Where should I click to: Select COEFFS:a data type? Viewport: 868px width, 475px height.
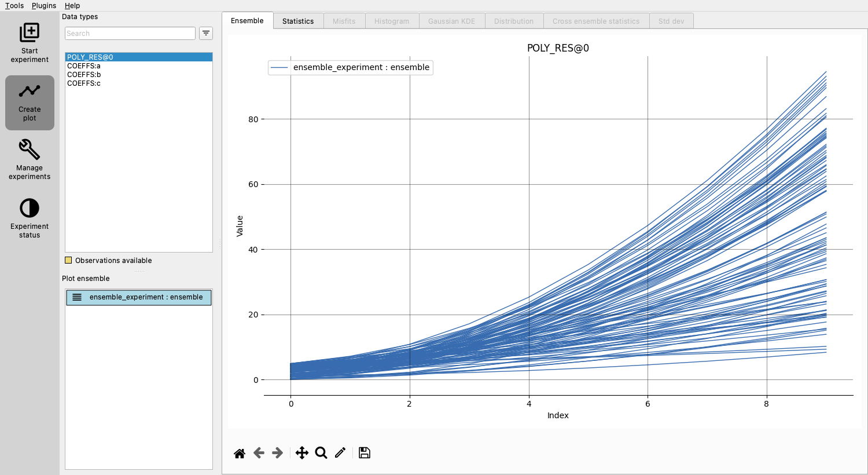point(139,66)
